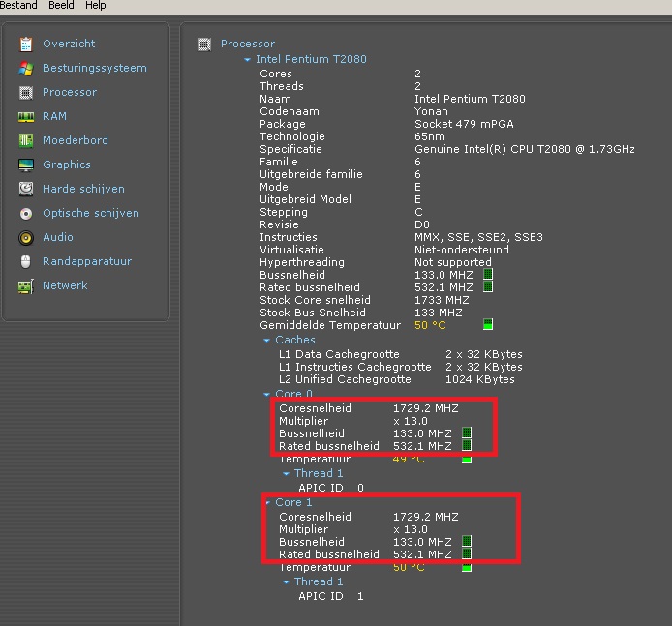The width and height of the screenshot is (672, 626).
Task: Click the Package value Socket 479 mPGA
Action: click(x=464, y=124)
